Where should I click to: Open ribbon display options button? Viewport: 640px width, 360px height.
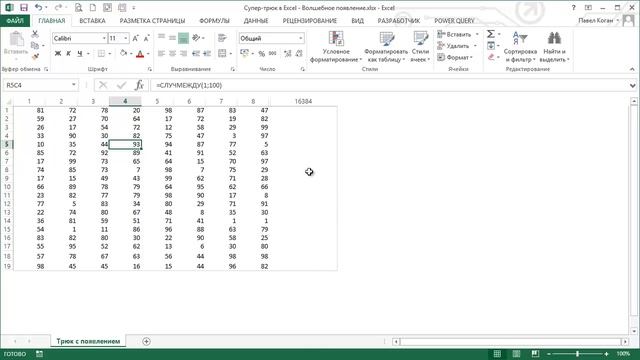588,7
